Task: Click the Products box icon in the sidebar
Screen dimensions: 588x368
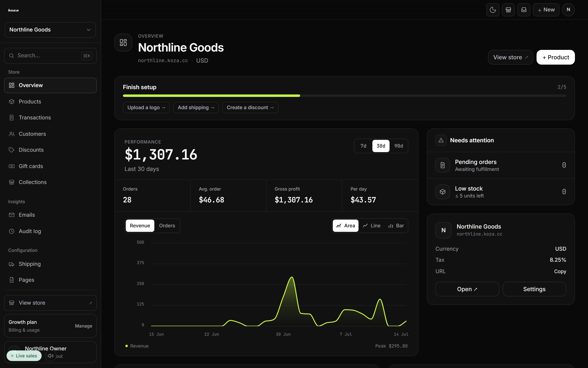Action: [x=12, y=101]
